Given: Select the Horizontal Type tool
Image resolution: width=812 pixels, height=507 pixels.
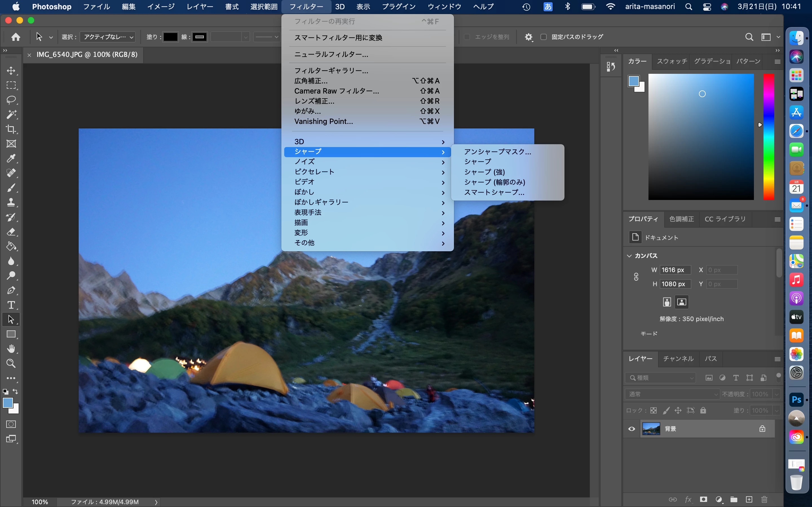Looking at the screenshot, I should coord(11,305).
